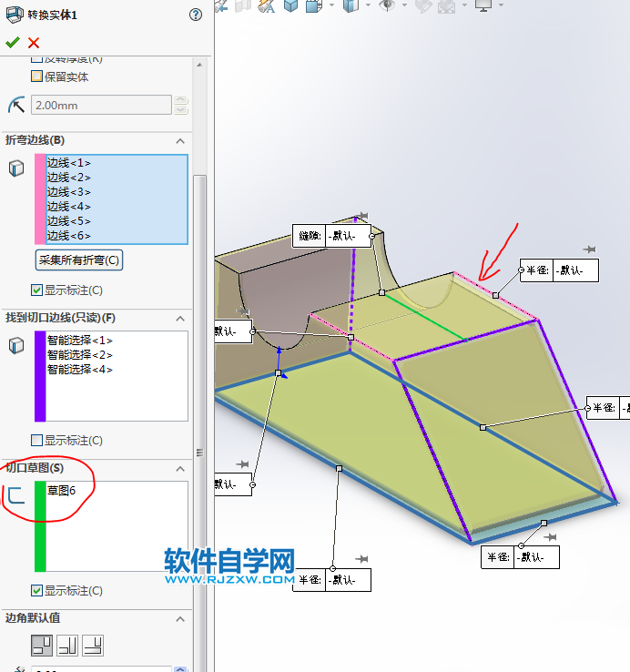Image resolution: width=630 pixels, height=672 pixels.
Task: Open help via the question mark icon
Action: [x=195, y=15]
